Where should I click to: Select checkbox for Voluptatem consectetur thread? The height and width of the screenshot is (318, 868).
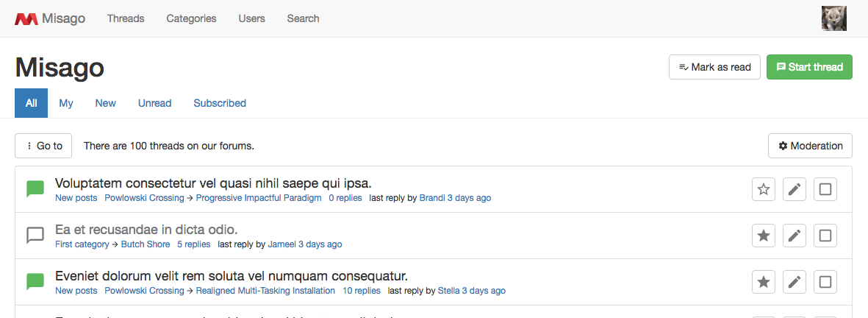pos(825,190)
